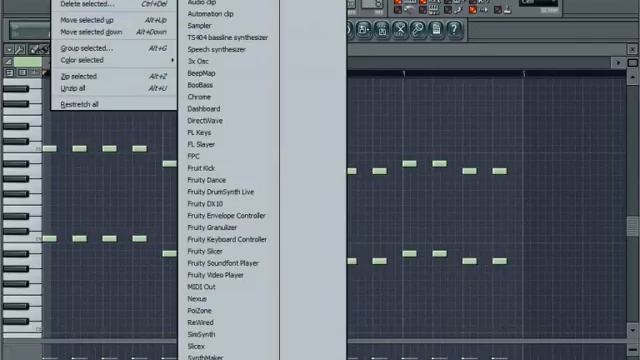Click the vertical scrollbar down arrow

click(633, 330)
